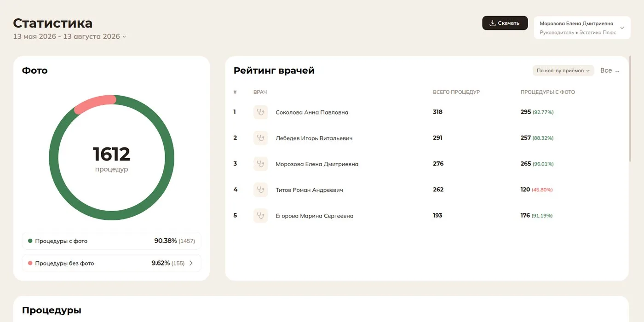Click stethoscope icon next to Егорова Марина Сергеевна

click(x=260, y=216)
